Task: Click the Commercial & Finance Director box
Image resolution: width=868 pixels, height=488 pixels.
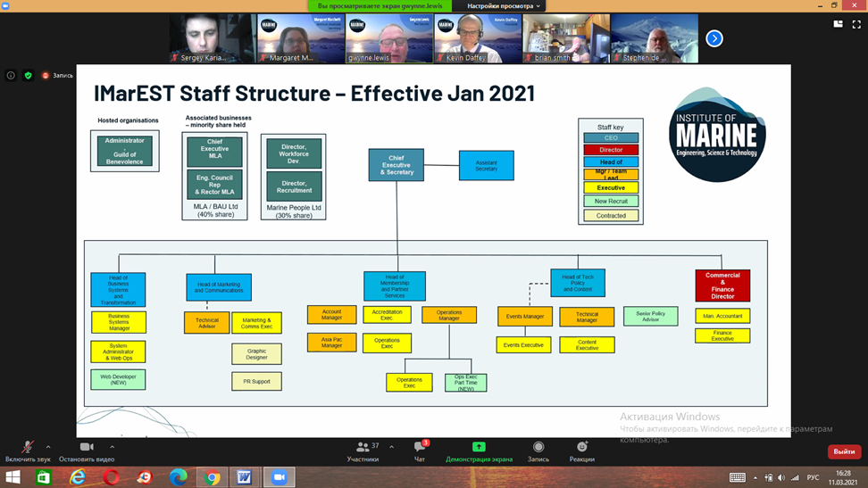Action: pyautogui.click(x=722, y=285)
